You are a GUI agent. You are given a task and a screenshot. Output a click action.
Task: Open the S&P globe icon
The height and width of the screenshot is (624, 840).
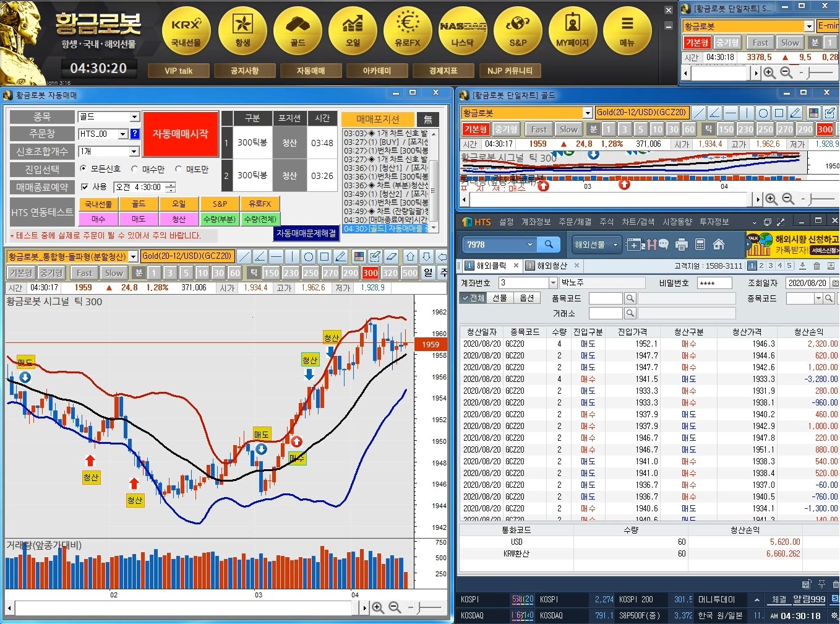coord(518,31)
